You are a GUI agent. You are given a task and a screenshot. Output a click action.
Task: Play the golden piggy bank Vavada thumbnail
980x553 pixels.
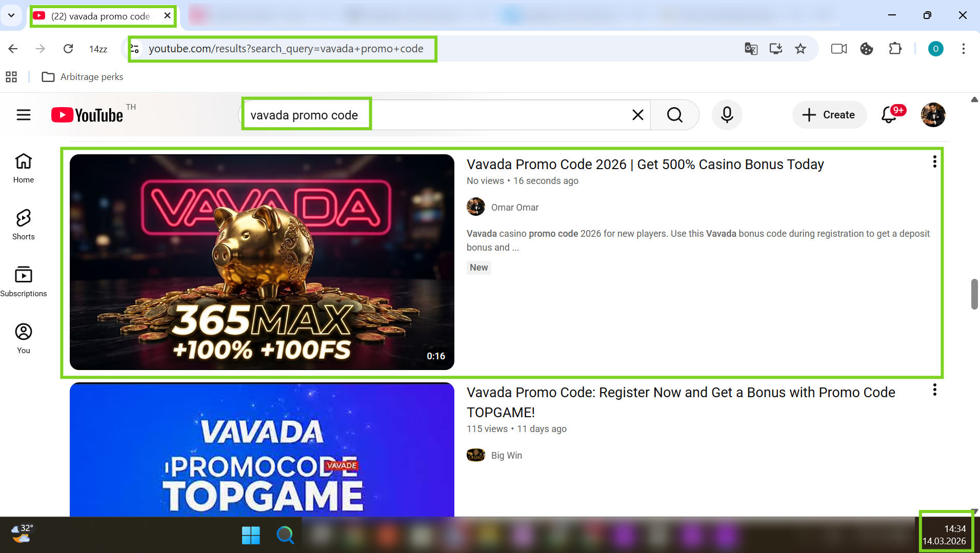(x=262, y=262)
